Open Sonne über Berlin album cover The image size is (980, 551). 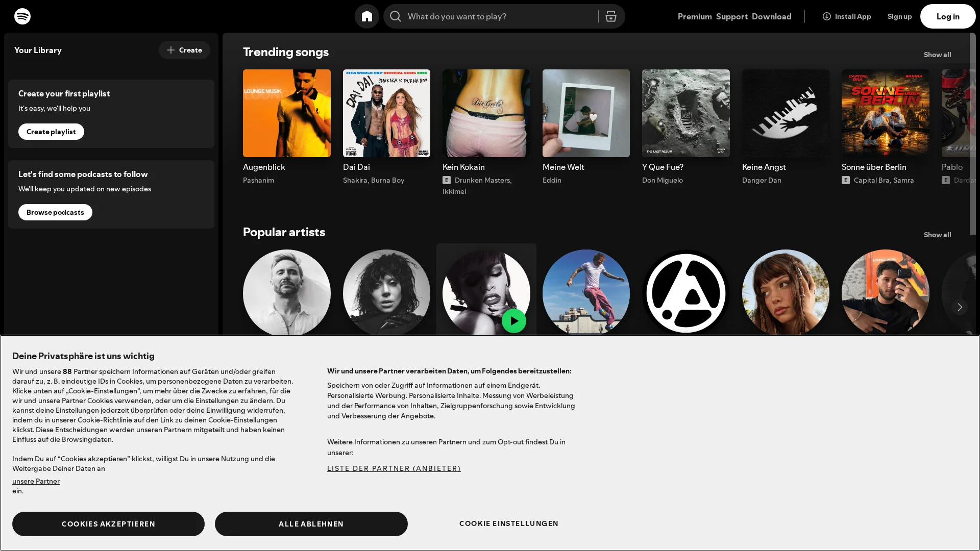[886, 113]
